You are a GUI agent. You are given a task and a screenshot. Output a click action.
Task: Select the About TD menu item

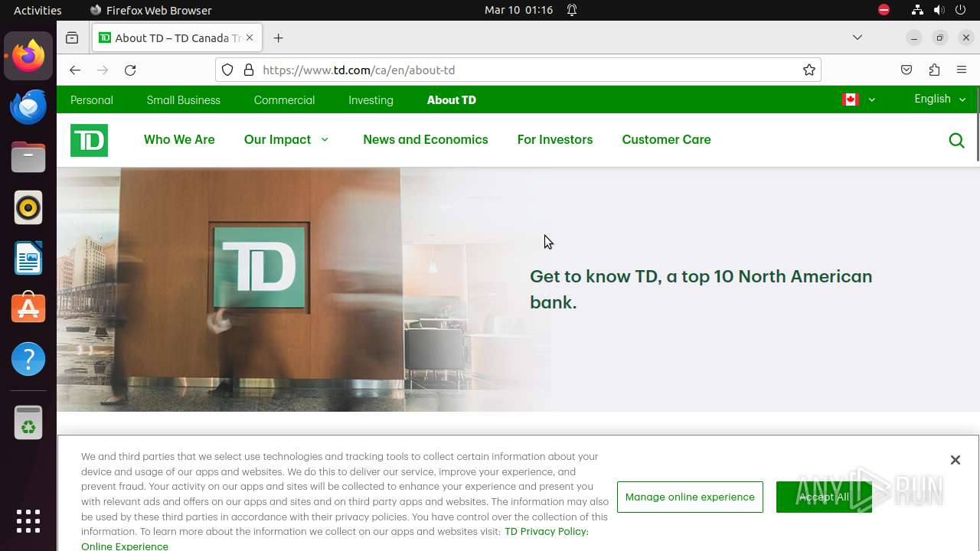452,100
